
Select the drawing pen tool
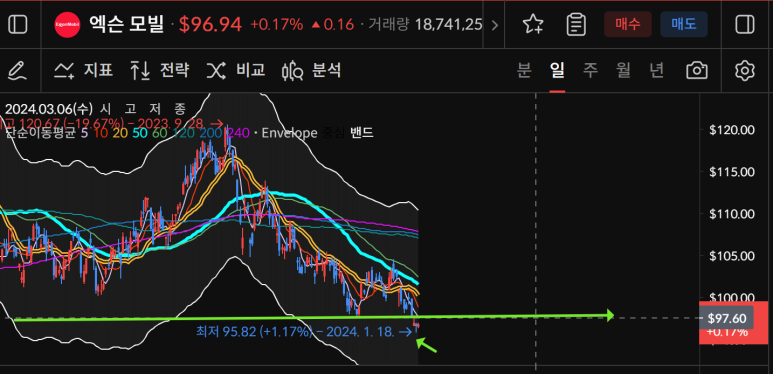pyautogui.click(x=18, y=71)
